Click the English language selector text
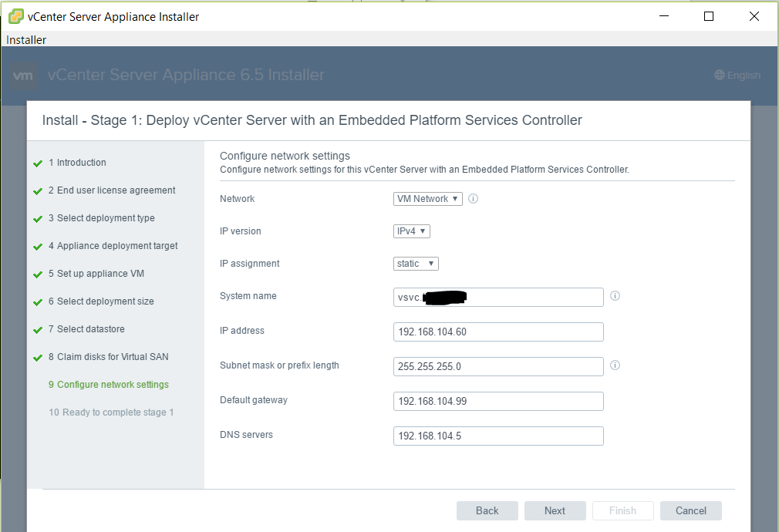Viewport: 779px width, 532px height. (744, 76)
